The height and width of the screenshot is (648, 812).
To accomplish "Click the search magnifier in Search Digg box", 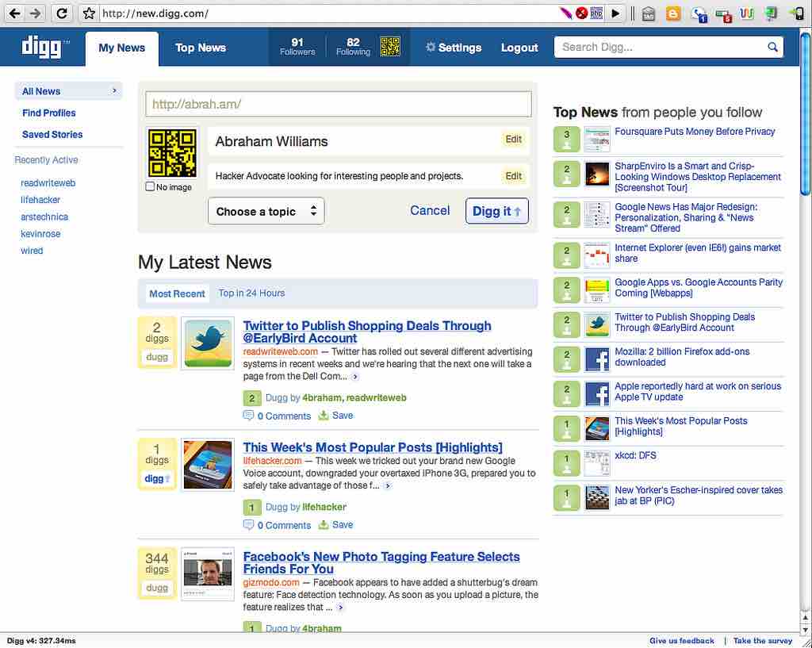I will click(772, 47).
